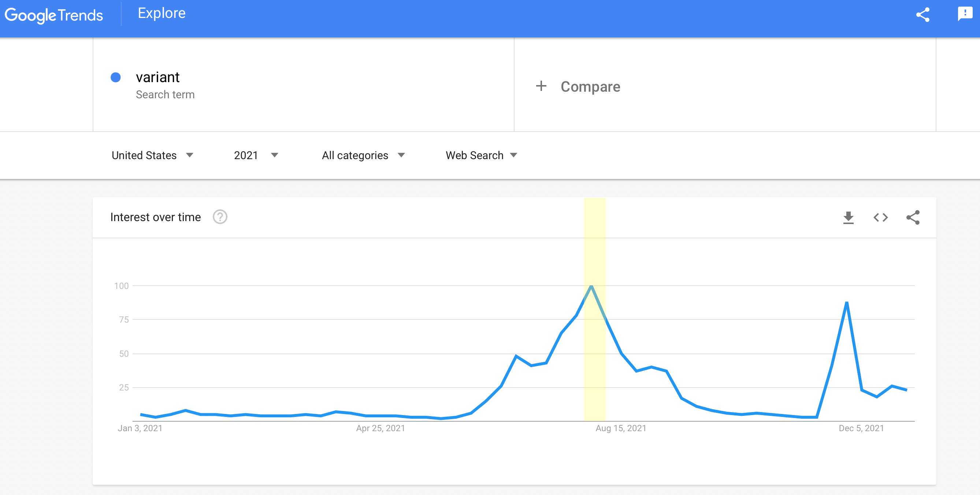Share the Interest over time chart
This screenshot has height=495, width=980.
click(x=913, y=217)
